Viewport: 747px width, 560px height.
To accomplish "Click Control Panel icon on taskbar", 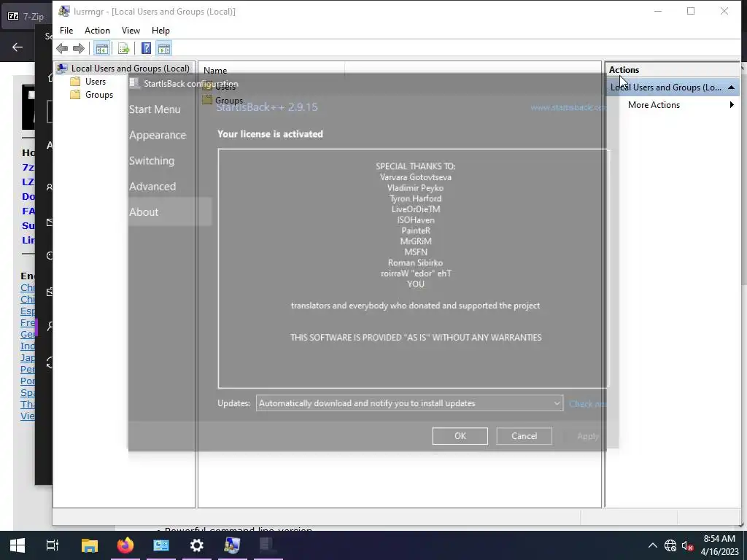I will pos(161,545).
